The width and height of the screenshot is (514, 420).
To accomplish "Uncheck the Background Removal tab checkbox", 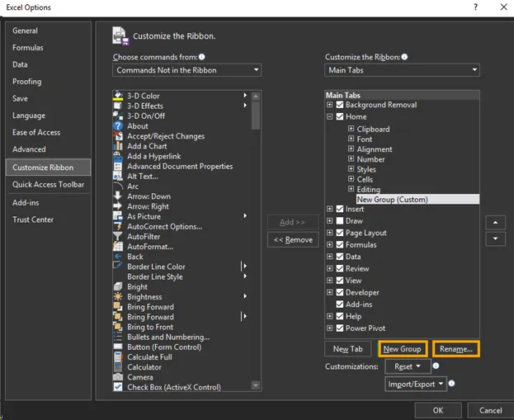I will (340, 105).
